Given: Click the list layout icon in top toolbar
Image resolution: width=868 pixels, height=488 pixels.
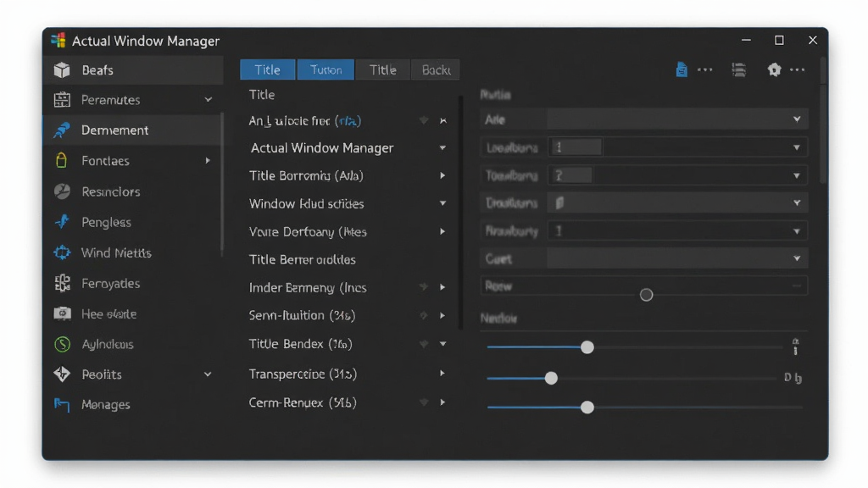Looking at the screenshot, I should 739,69.
